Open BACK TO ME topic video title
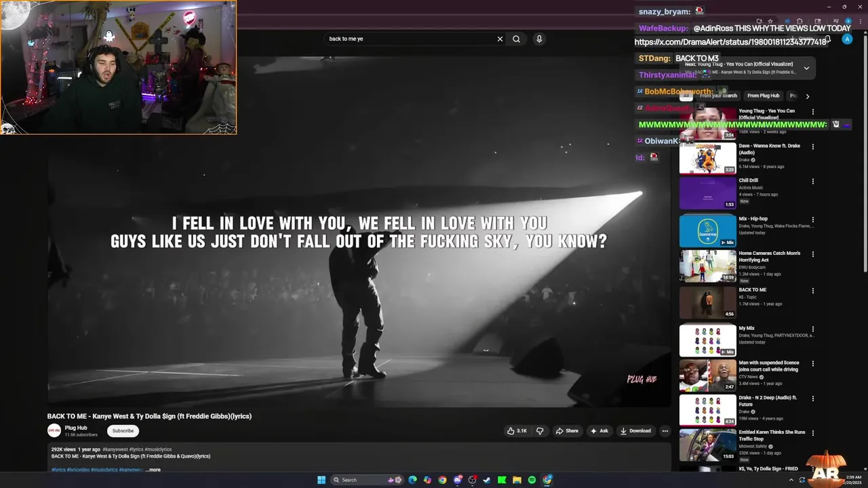The height and width of the screenshot is (488, 868). tap(753, 290)
